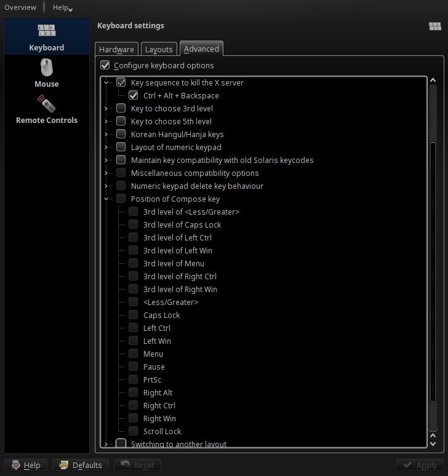Set Right Ctrl as Compose key

click(134, 405)
